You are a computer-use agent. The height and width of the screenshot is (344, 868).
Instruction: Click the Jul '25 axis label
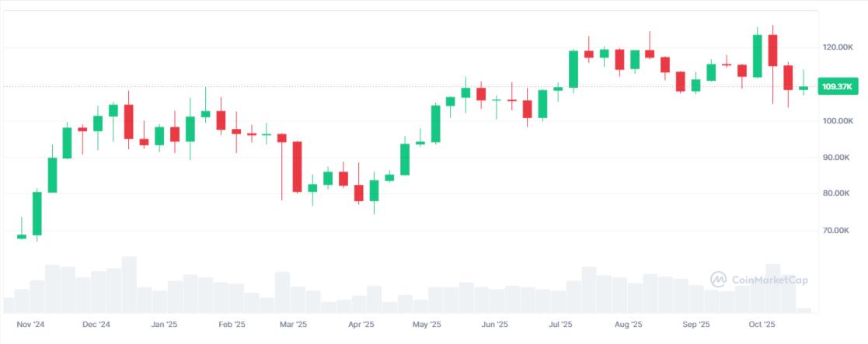tap(560, 325)
